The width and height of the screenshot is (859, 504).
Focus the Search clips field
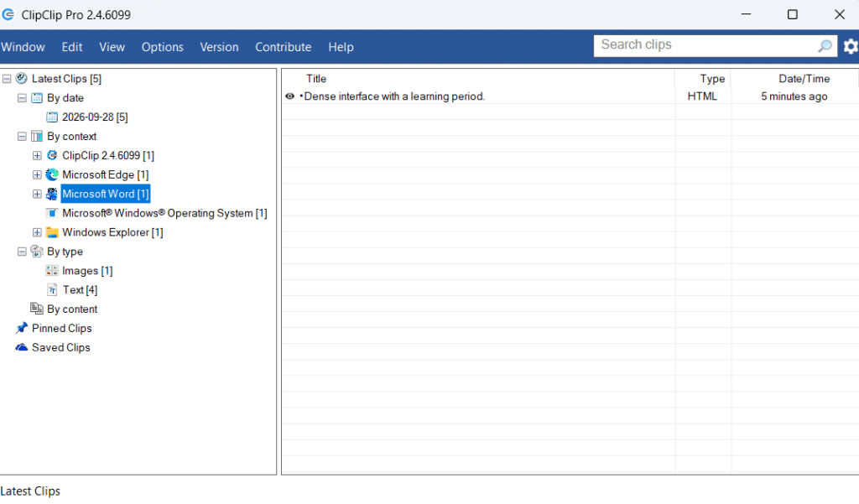coord(705,45)
